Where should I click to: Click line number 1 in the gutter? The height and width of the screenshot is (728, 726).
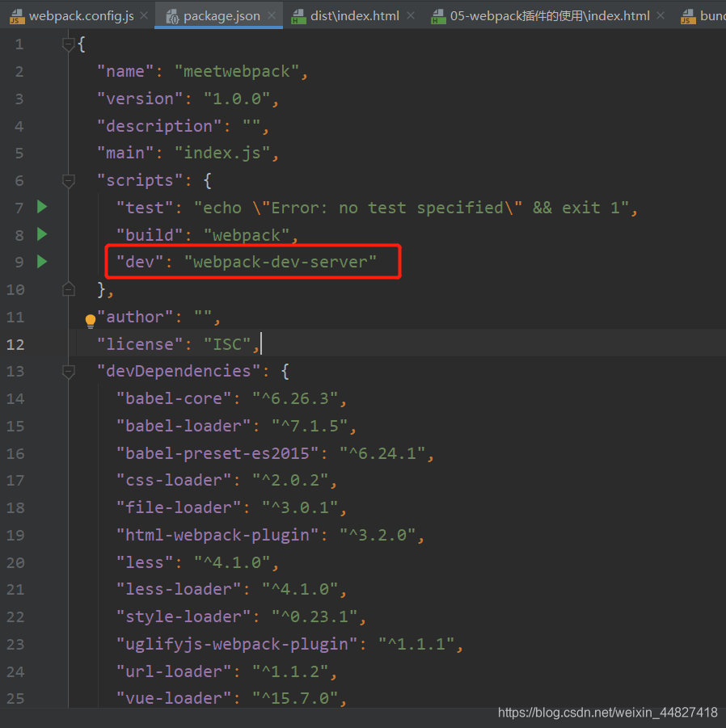click(19, 44)
